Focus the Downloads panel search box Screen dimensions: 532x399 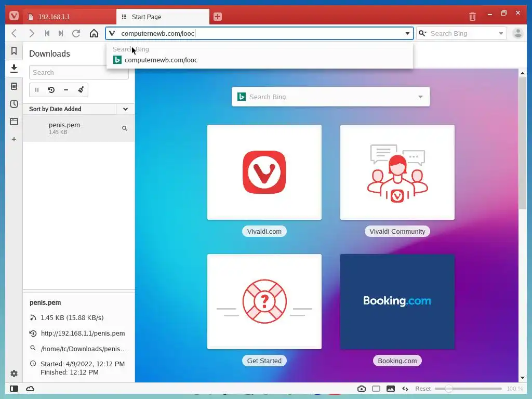tap(79, 72)
